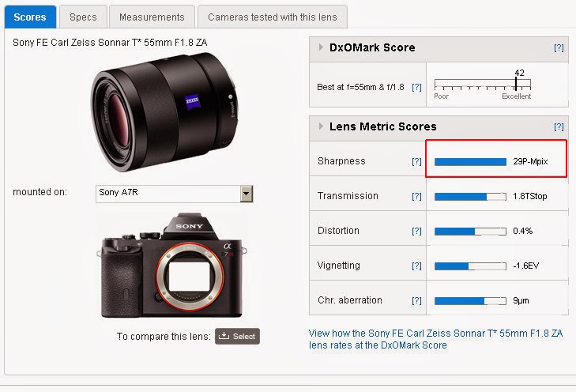
Task: Click the 29P-Mpix sharpness value
Action: pyautogui.click(x=530, y=161)
